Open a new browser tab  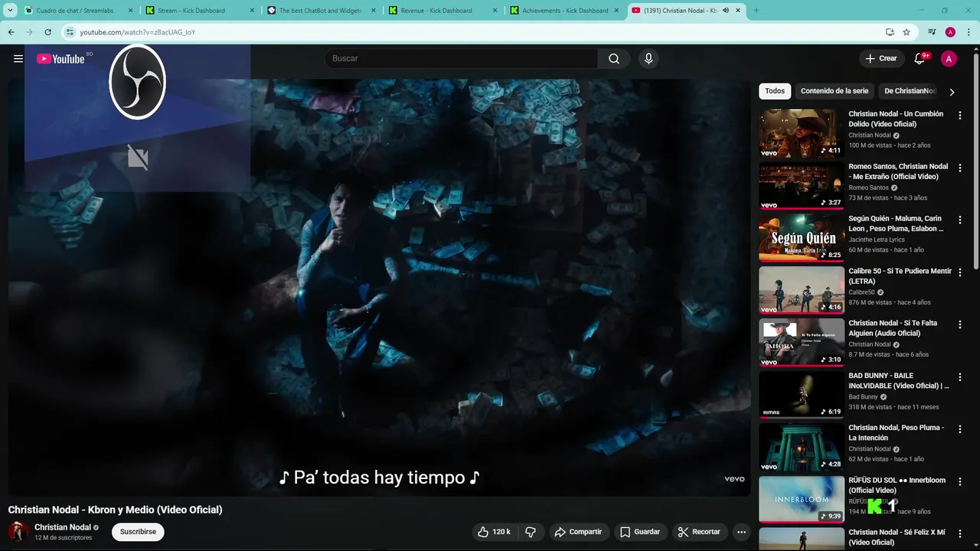tap(756, 11)
